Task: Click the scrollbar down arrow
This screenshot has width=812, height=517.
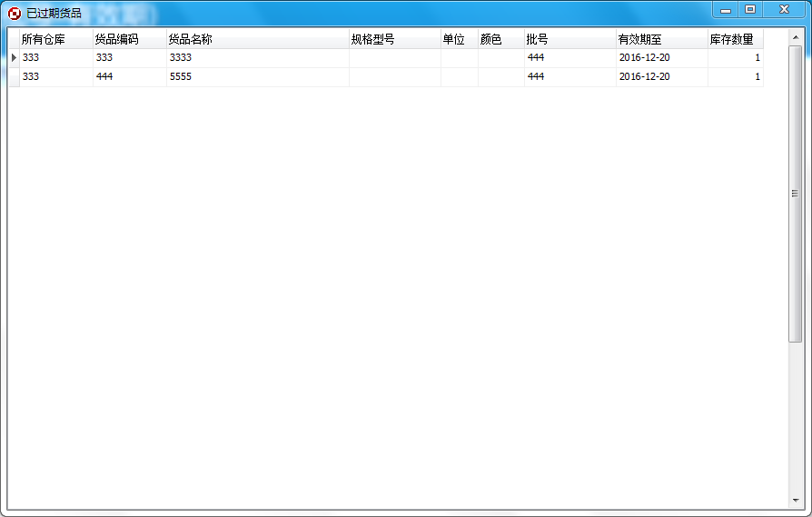Action: click(796, 501)
